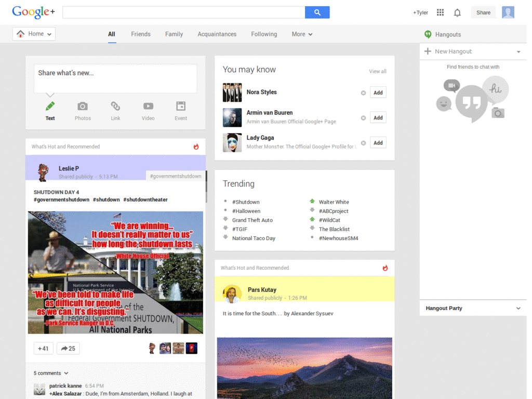Open the shutdown post image
532x399 pixels.
[115, 272]
